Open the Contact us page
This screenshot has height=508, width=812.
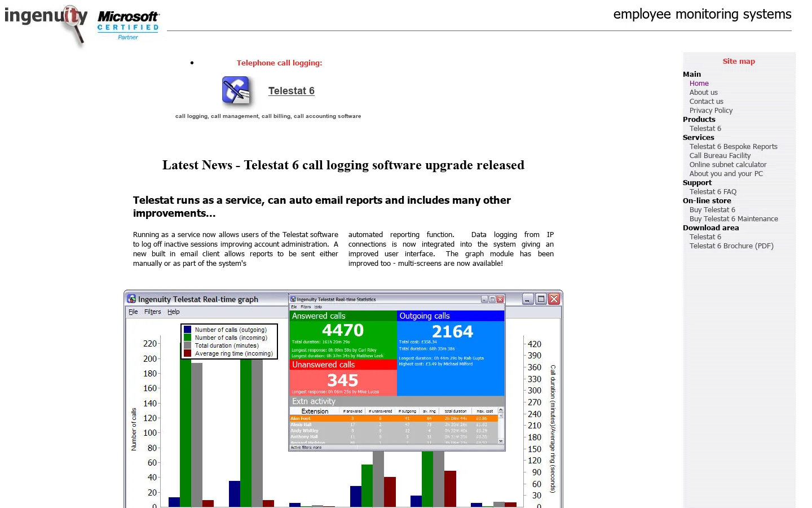[x=706, y=102]
